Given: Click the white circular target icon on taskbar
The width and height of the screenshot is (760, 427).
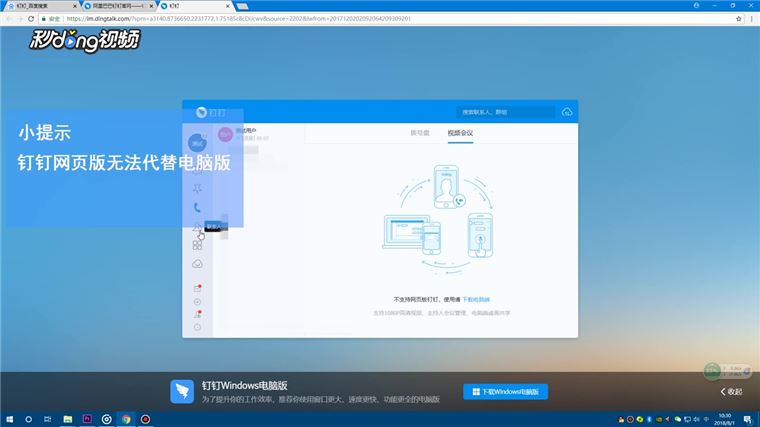Looking at the screenshot, I should pos(107,419).
